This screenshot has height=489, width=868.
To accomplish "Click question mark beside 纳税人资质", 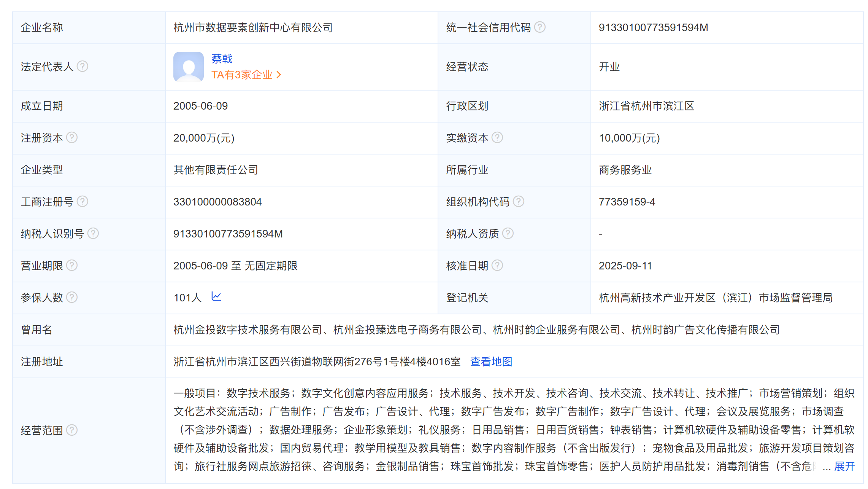I will [x=508, y=233].
